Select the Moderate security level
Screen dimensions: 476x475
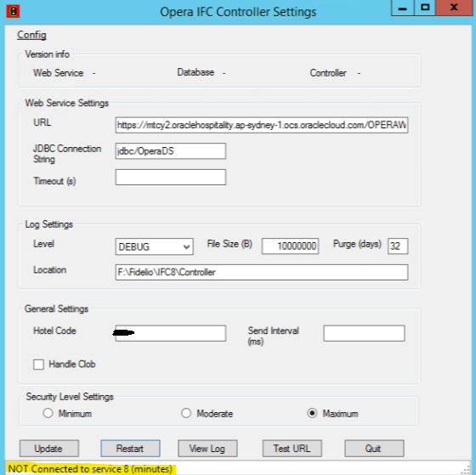(186, 413)
